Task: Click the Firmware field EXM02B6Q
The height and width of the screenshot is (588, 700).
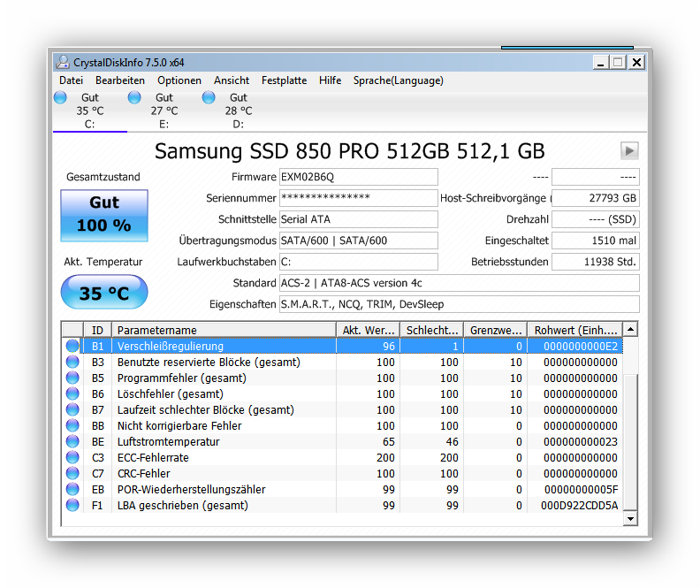Action: [359, 177]
